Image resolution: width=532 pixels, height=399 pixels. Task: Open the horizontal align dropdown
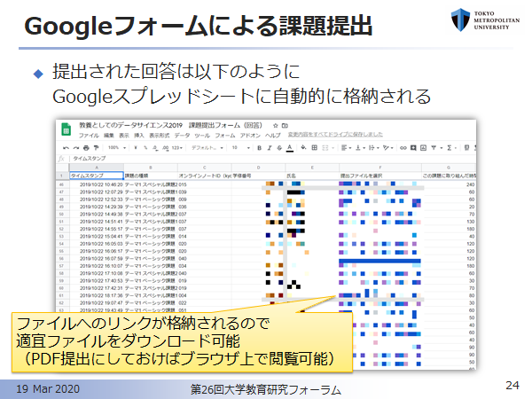[x=346, y=148]
